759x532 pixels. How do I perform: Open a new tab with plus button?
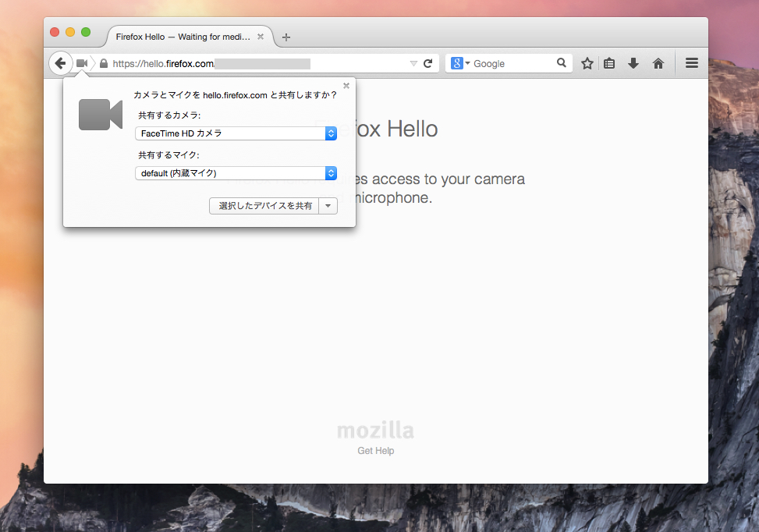tap(286, 37)
